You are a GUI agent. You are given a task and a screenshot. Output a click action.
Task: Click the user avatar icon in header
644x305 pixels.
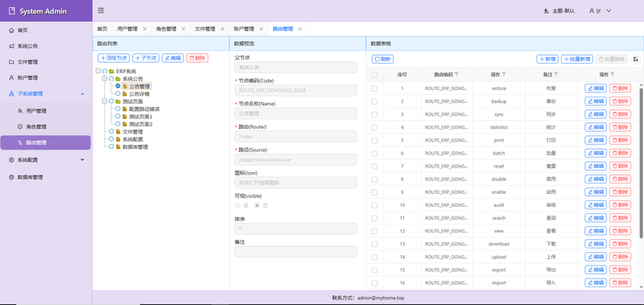point(592,11)
